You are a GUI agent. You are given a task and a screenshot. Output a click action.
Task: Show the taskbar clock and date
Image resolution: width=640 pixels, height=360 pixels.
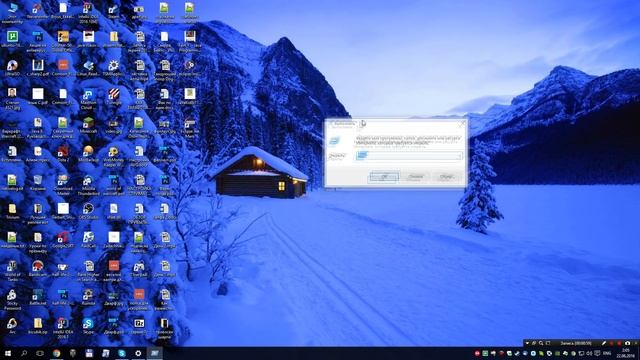626,353
